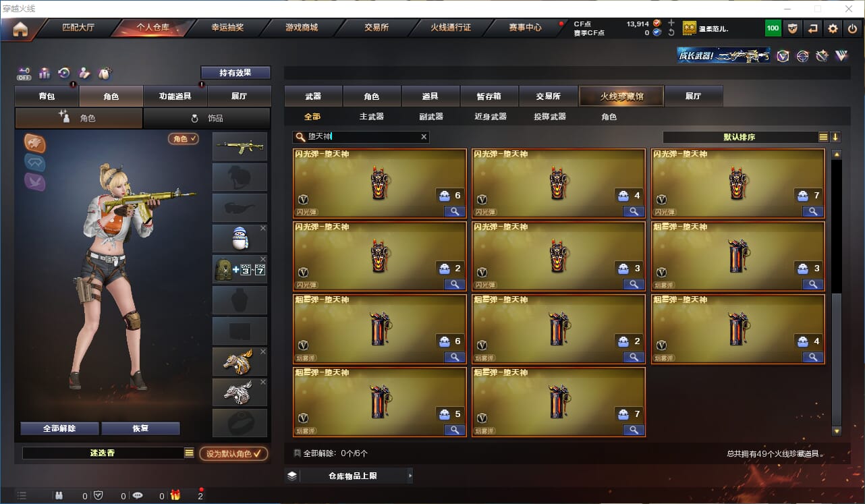
Task: Toggle the 角色 checkbox above character preview
Action: click(184, 139)
